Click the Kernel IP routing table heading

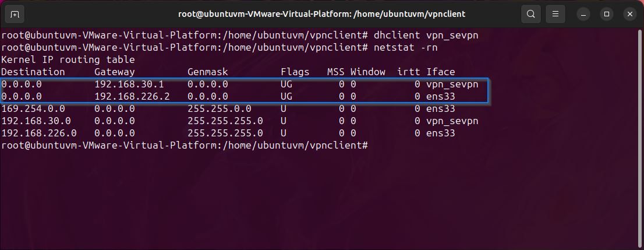click(x=68, y=59)
